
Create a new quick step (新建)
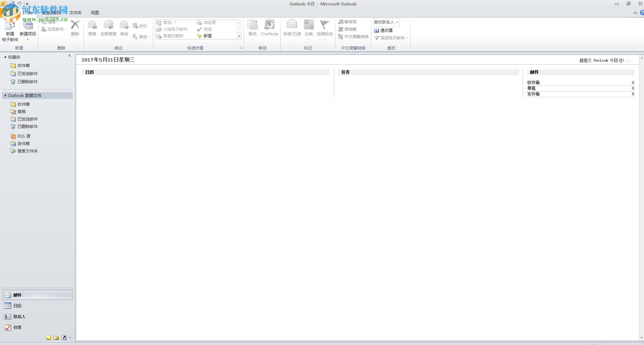point(204,36)
